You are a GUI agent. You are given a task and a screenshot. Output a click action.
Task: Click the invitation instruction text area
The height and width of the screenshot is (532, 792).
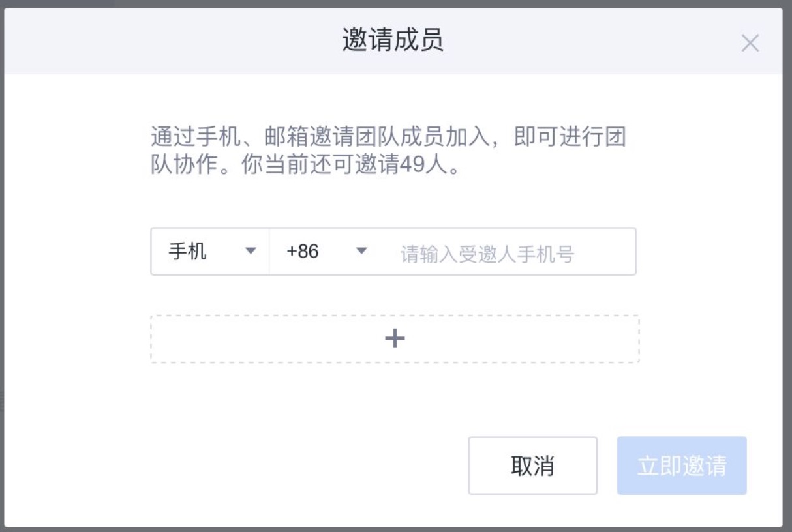[391, 147]
